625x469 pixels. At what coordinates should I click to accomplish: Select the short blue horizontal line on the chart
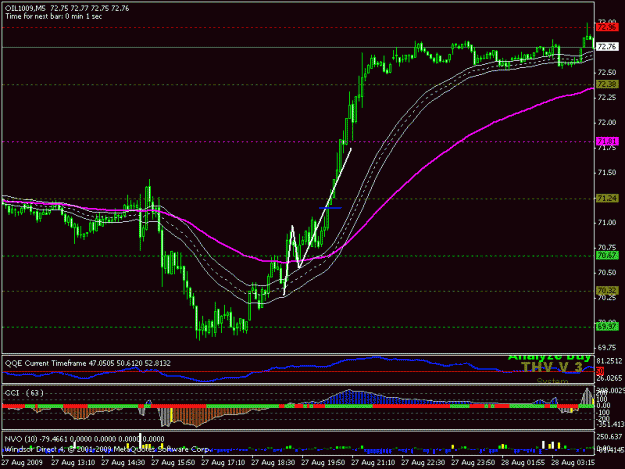click(330, 208)
